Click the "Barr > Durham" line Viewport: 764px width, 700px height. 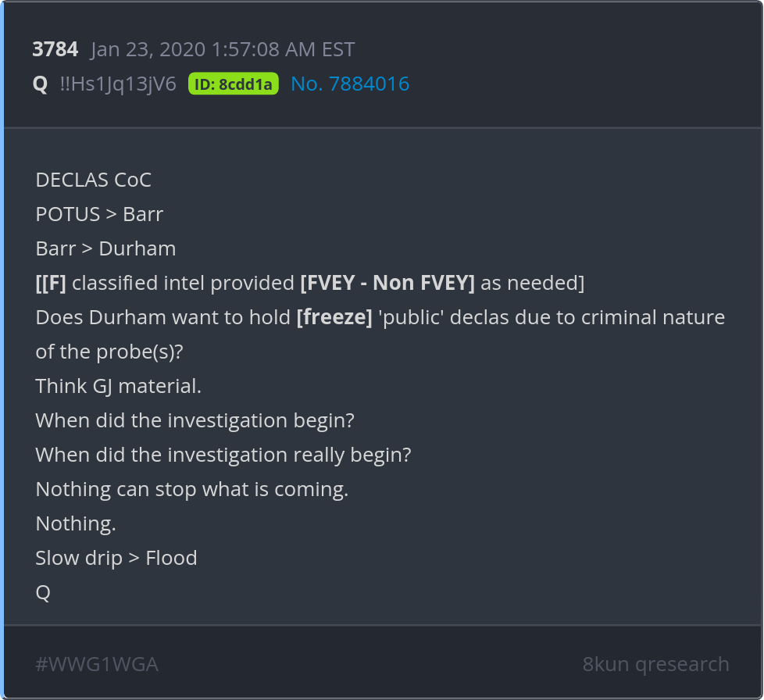[105, 248]
